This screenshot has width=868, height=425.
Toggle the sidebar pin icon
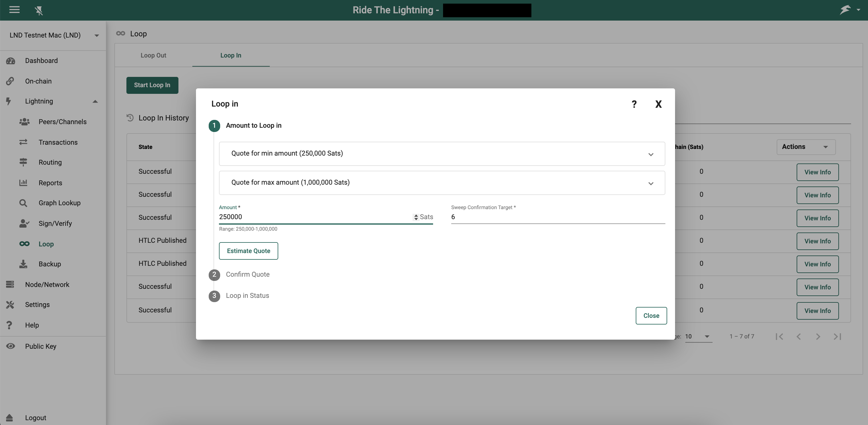[39, 11]
